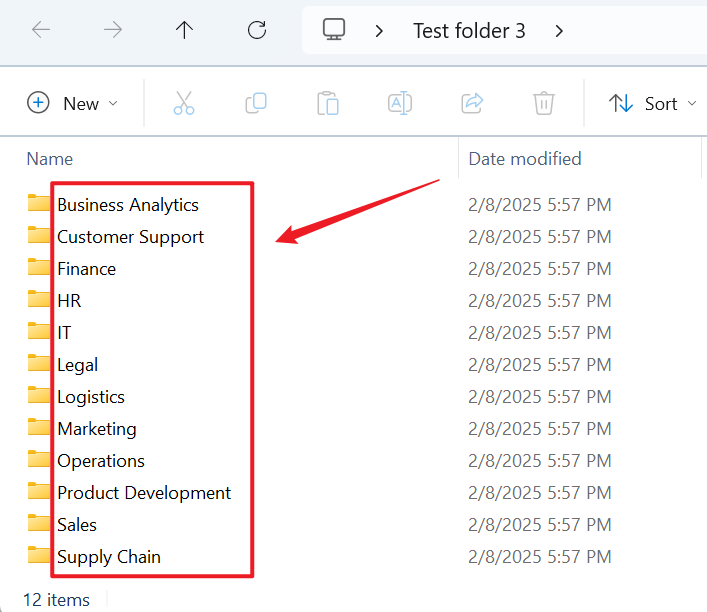707x612 pixels.
Task: Sort by the Date modified column
Action: (525, 158)
